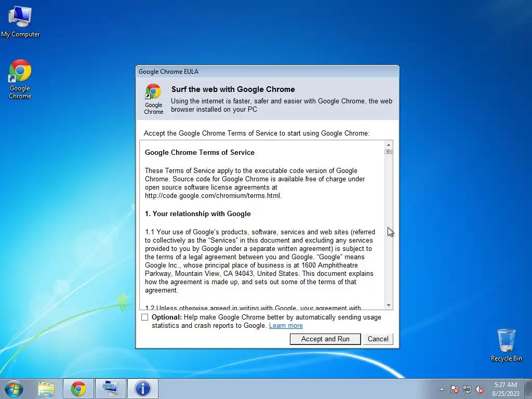Cancel the Chrome EULA dialog
532x399 pixels.
[378, 339]
